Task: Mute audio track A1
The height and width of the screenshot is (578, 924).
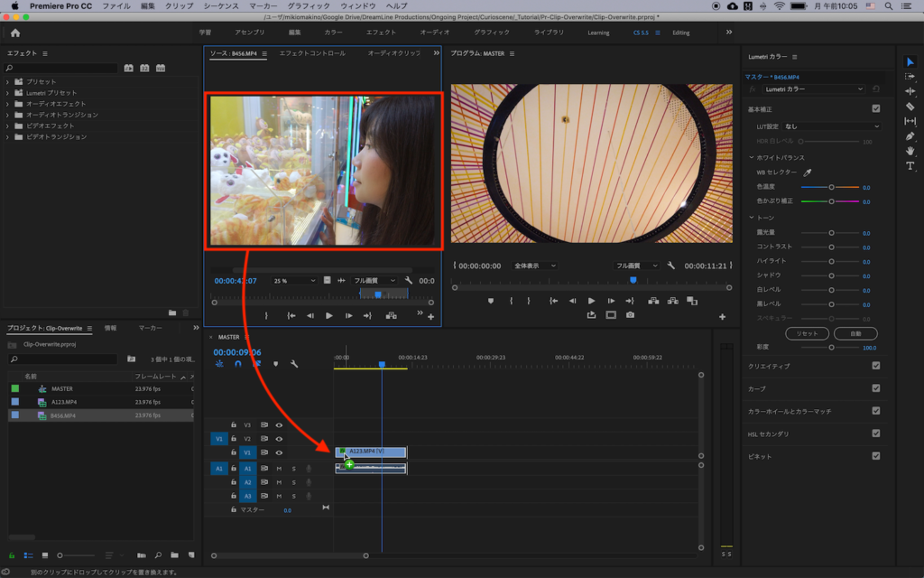Action: coord(279,469)
